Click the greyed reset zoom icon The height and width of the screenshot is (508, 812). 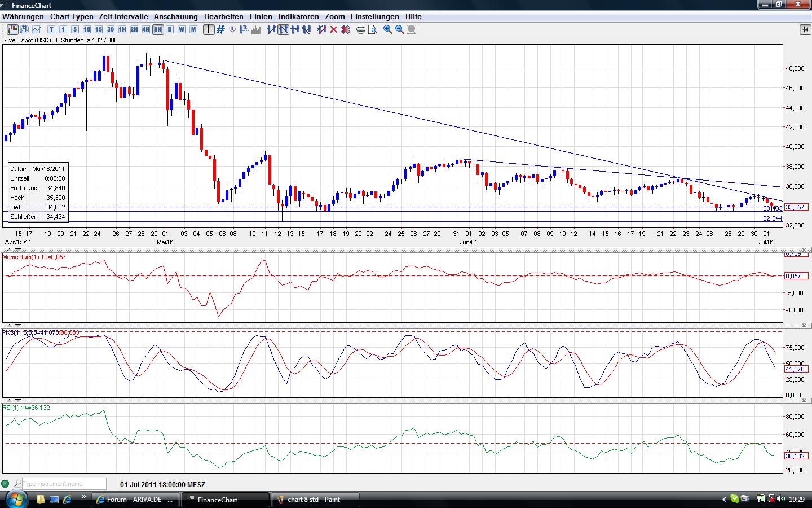click(x=412, y=29)
